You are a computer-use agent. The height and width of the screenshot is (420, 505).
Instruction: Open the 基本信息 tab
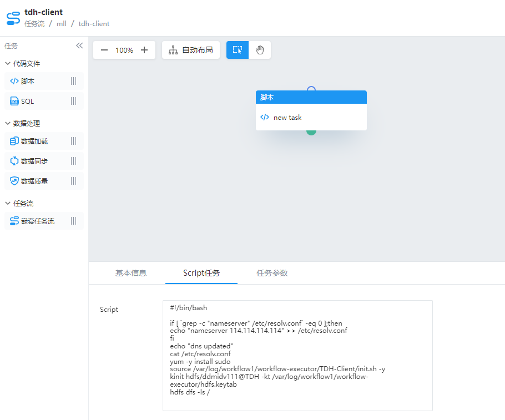click(x=131, y=273)
